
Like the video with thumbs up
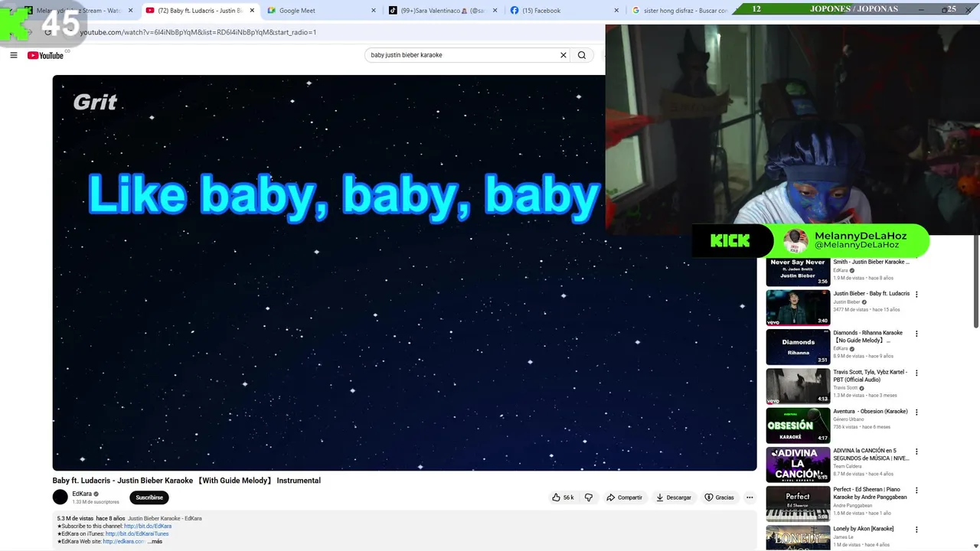563,497
